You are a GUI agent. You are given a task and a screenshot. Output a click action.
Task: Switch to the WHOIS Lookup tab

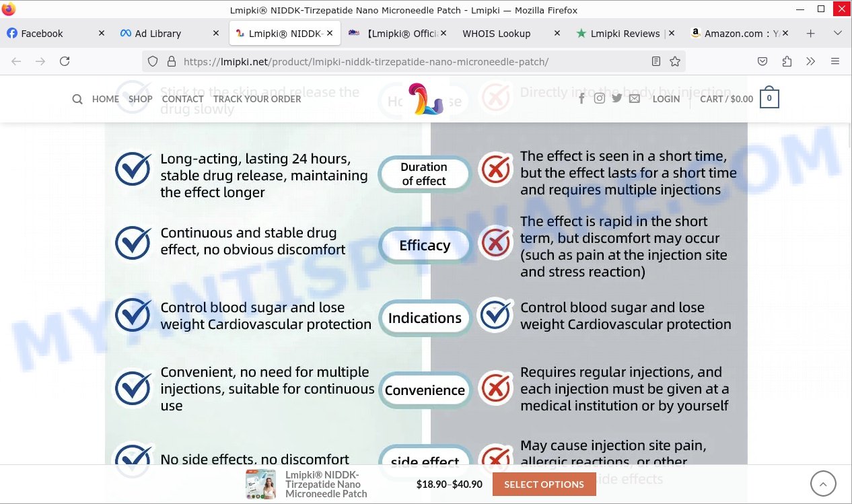511,33
